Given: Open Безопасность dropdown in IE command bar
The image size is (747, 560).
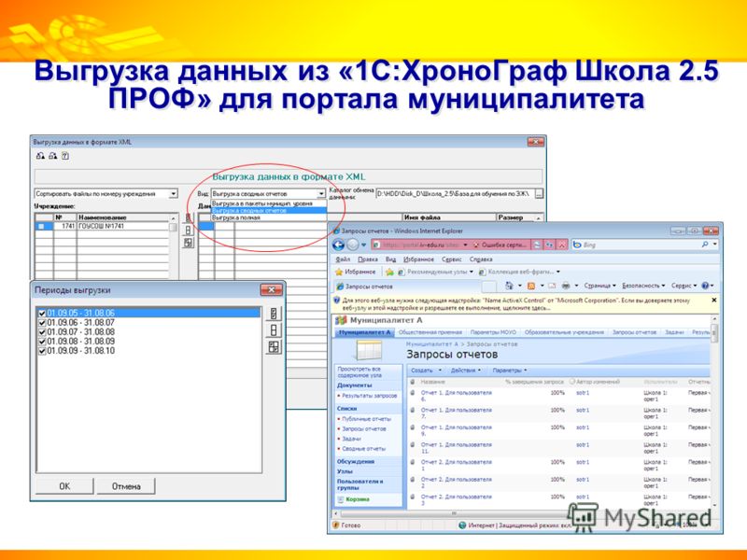Looking at the screenshot, I should tap(643, 286).
